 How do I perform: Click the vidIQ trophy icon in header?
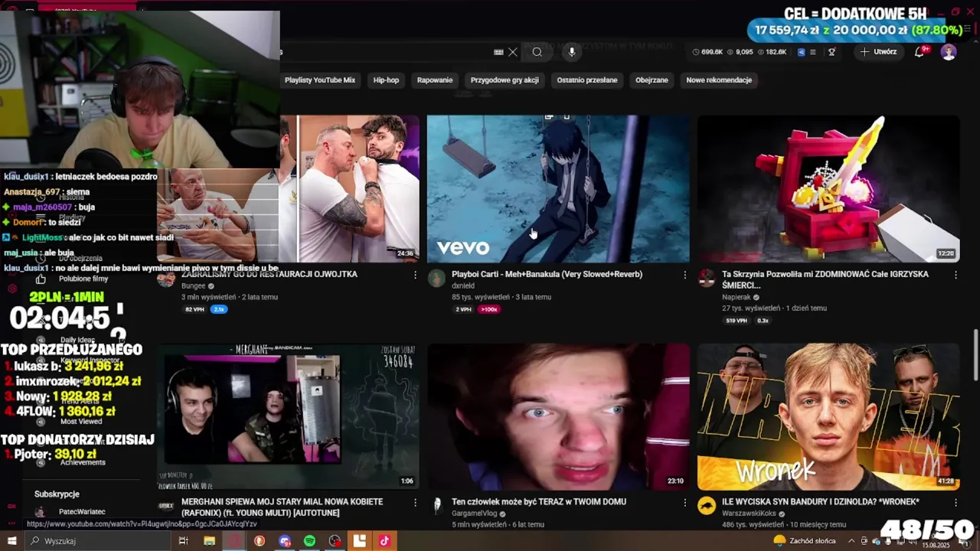pos(831,52)
